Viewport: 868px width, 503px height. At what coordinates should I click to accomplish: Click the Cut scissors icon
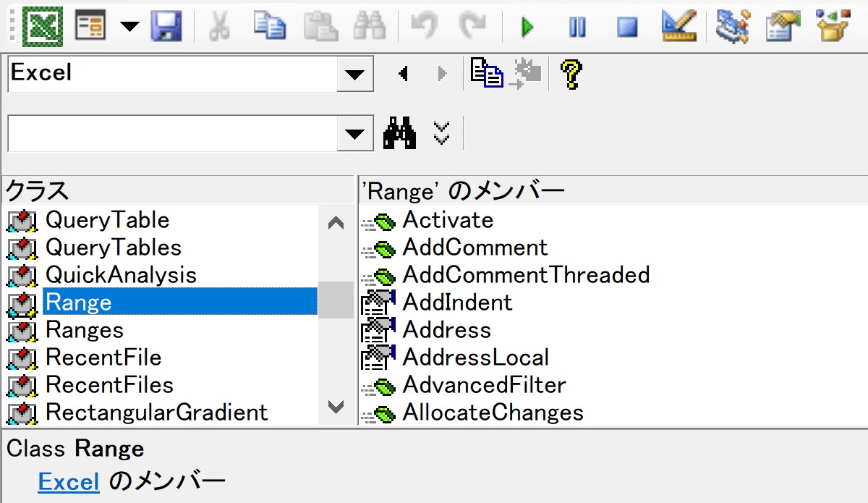(219, 27)
